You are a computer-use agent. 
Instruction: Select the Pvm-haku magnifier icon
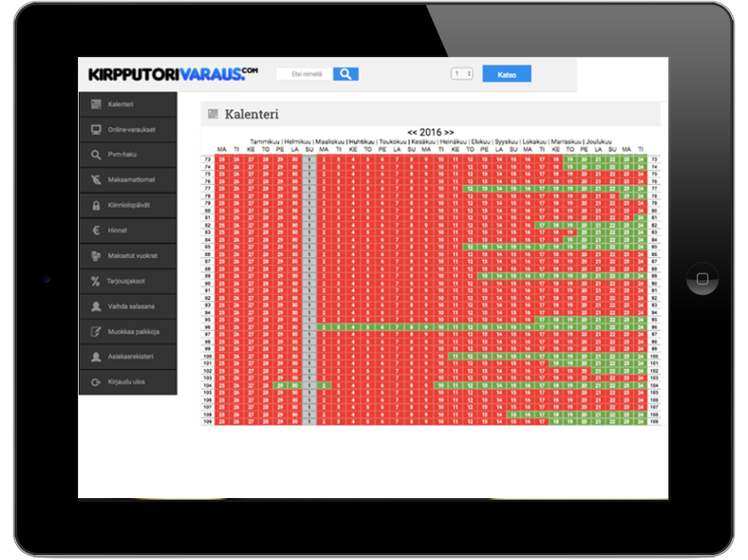(96, 154)
